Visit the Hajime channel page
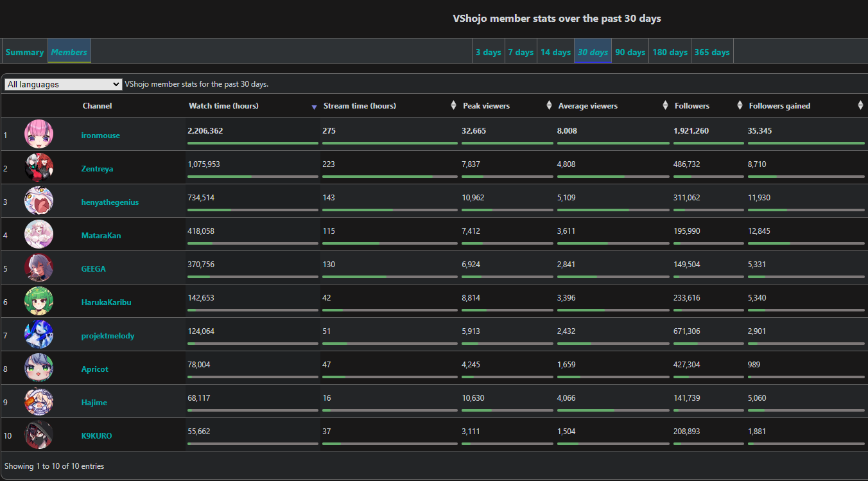This screenshot has height=481, width=868. [94, 403]
